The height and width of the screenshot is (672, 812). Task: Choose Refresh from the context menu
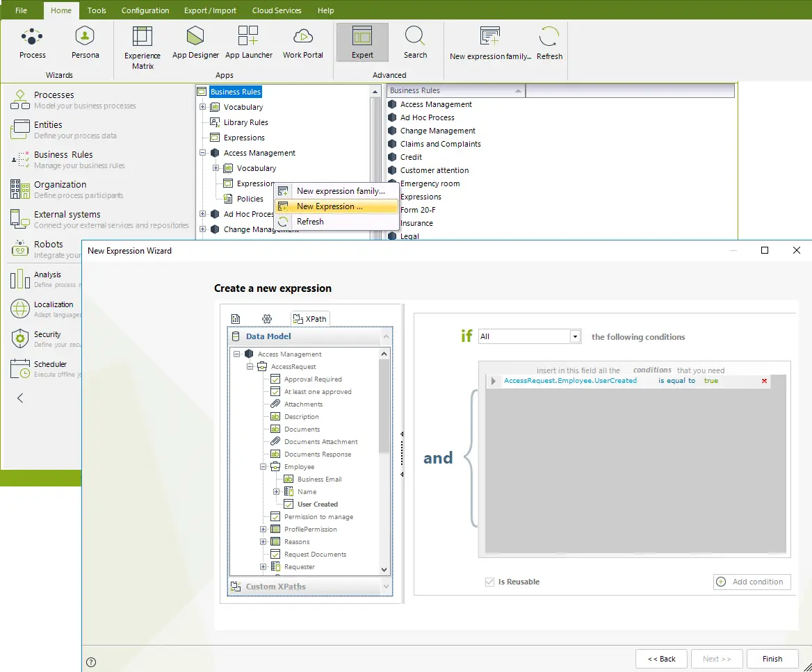(336, 222)
